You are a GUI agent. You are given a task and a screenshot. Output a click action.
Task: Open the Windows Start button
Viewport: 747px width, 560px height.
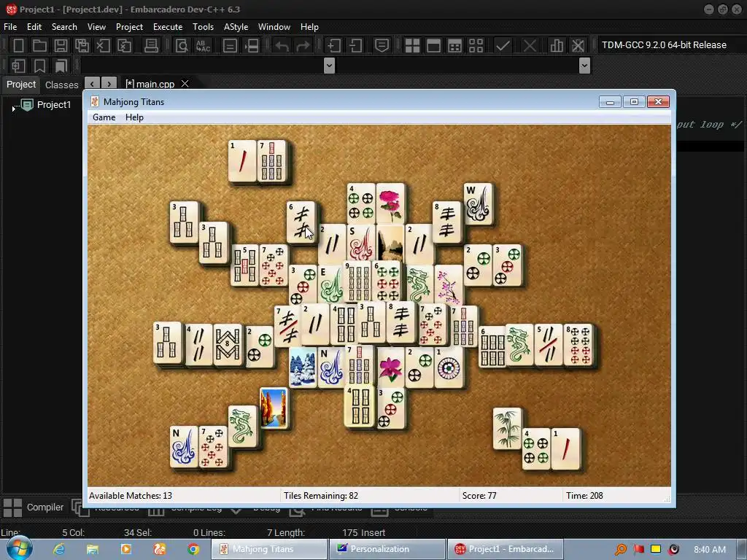point(20,548)
